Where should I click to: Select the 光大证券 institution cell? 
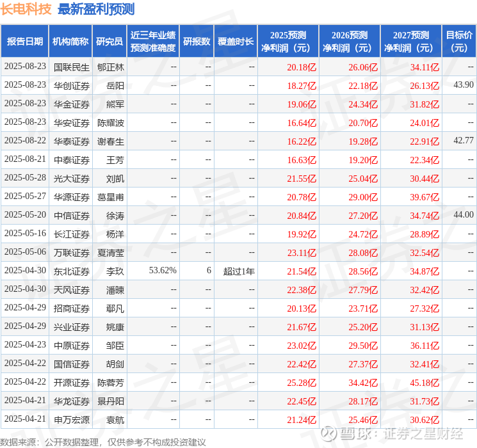[72, 179]
